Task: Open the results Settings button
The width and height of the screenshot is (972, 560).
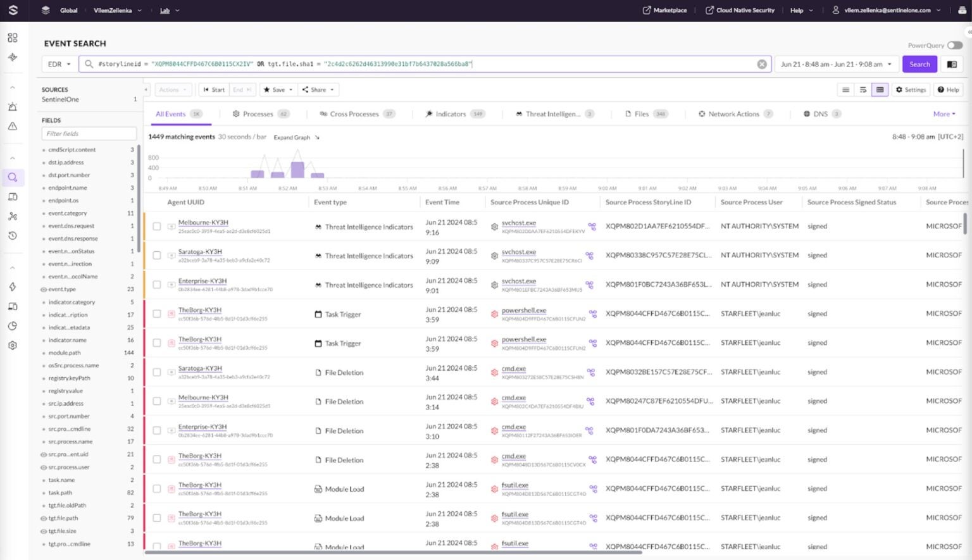Action: (x=911, y=90)
